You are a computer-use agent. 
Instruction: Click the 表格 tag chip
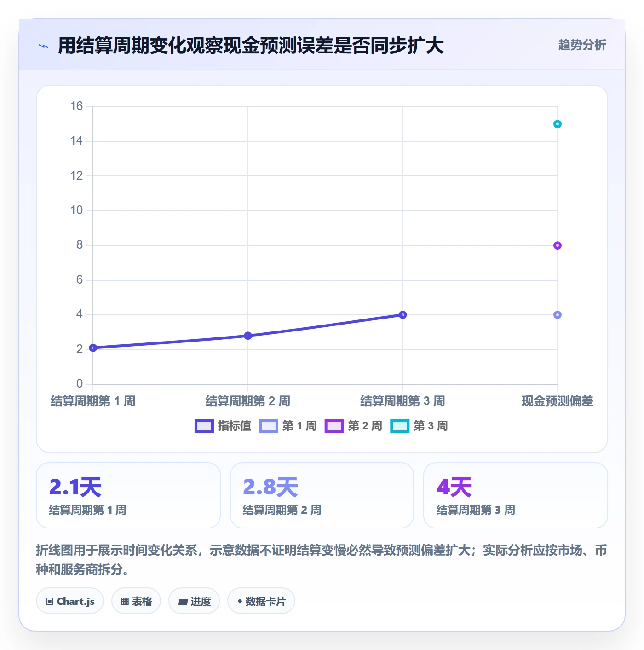(136, 601)
